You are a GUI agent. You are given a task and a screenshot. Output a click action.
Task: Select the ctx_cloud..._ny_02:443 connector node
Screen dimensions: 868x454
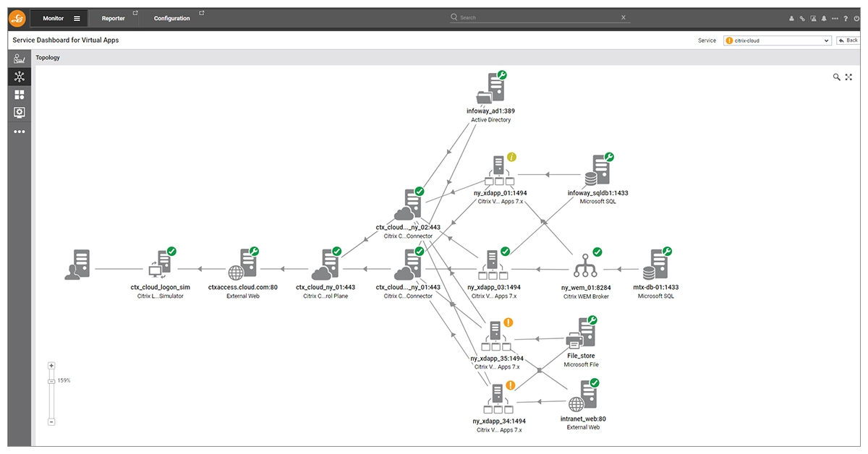[408, 205]
